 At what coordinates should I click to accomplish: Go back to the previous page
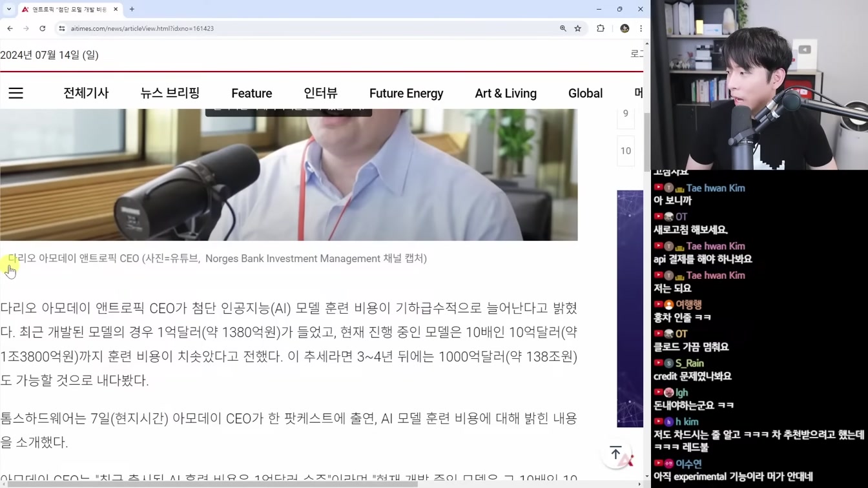pyautogui.click(x=10, y=28)
